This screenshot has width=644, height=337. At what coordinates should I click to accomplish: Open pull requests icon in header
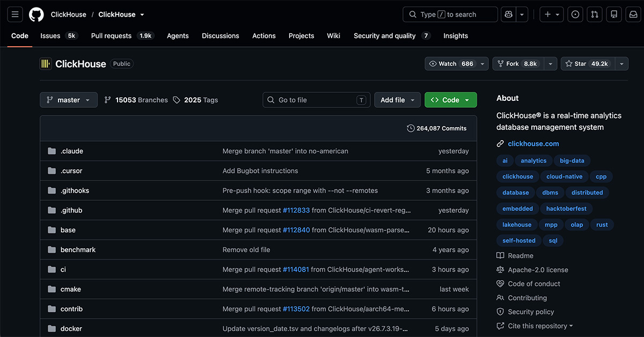[x=595, y=14]
